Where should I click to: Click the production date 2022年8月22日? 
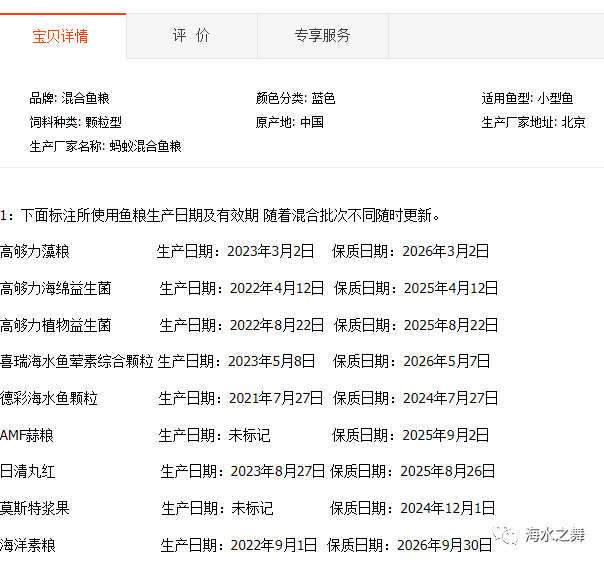point(277,325)
